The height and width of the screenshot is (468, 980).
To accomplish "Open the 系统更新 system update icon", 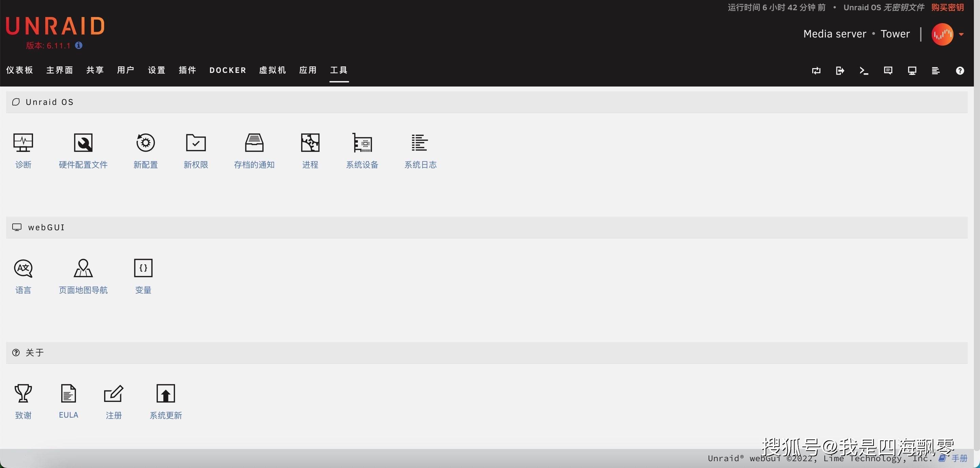I will [165, 393].
